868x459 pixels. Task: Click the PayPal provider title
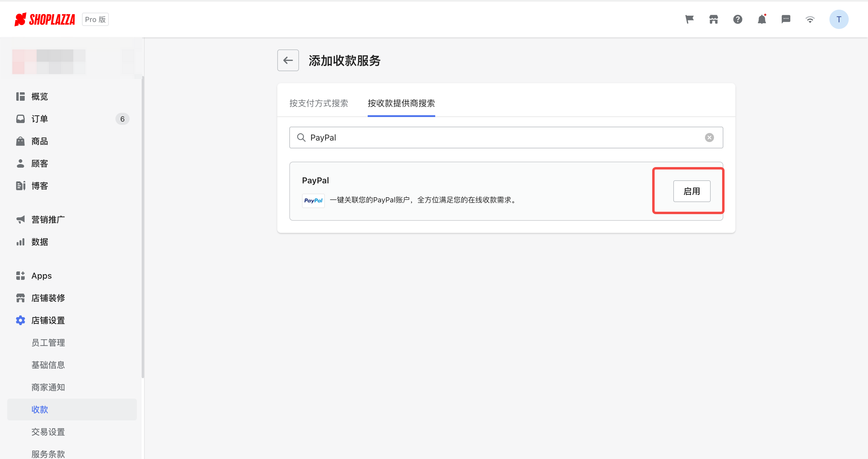pos(315,180)
